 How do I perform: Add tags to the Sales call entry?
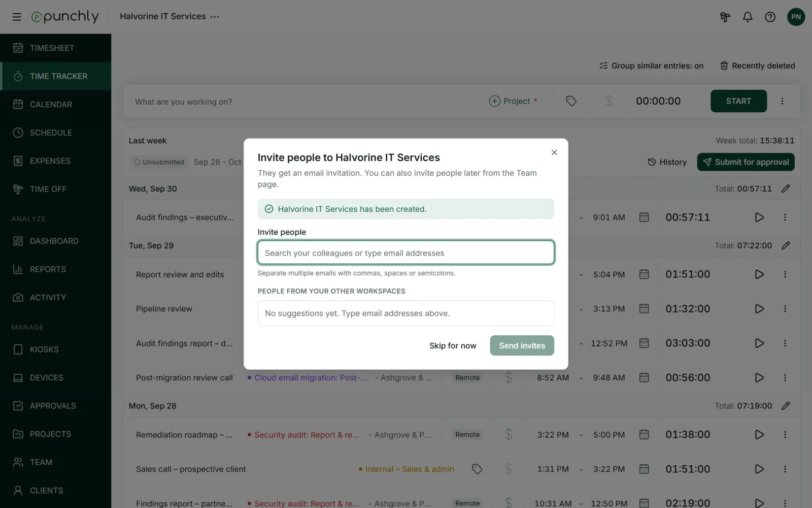477,469
